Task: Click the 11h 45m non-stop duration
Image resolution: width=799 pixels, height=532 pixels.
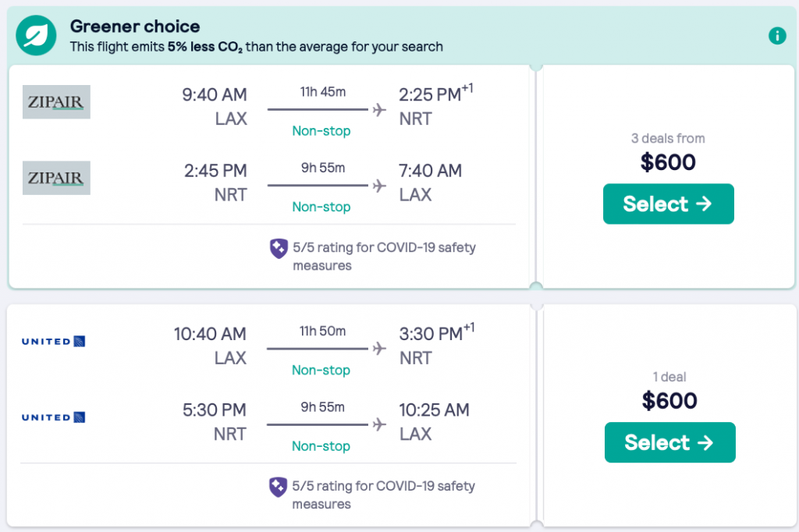Action: tap(322, 92)
